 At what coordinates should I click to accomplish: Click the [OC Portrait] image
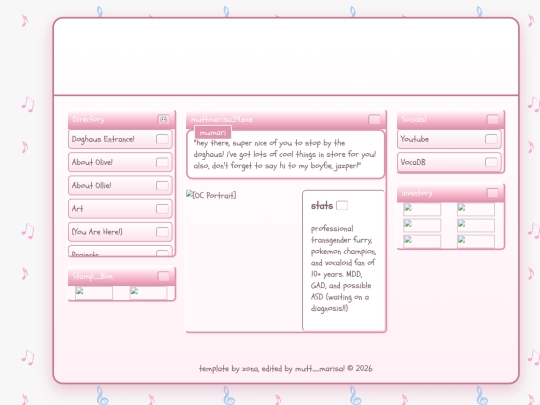(211, 195)
